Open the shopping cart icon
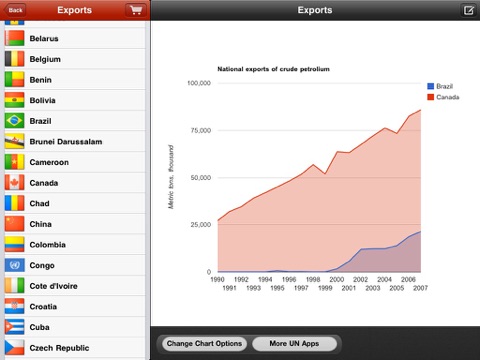This screenshot has width=480, height=360. click(136, 10)
